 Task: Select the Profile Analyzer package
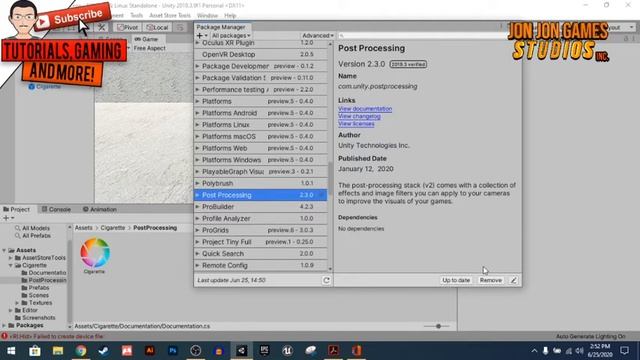pos(260,219)
